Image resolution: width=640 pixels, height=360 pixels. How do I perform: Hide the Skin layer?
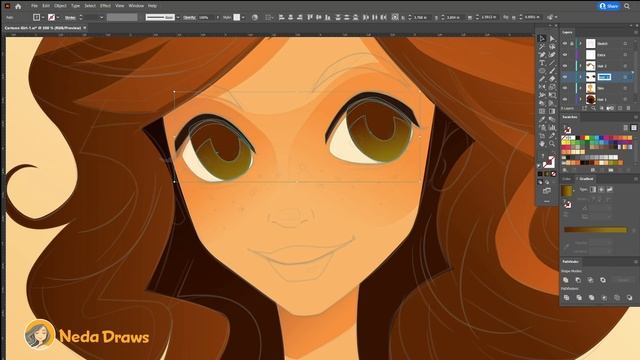(565, 88)
